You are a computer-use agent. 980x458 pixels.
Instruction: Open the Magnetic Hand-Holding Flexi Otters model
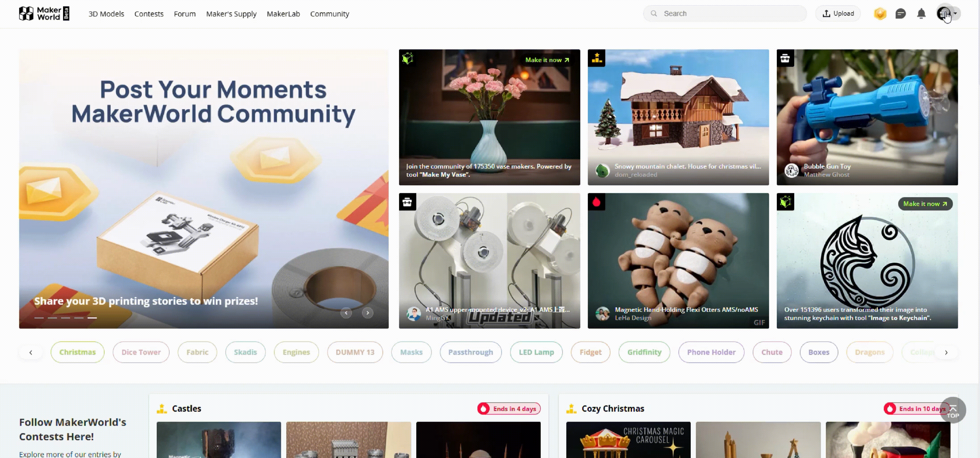[678, 261]
